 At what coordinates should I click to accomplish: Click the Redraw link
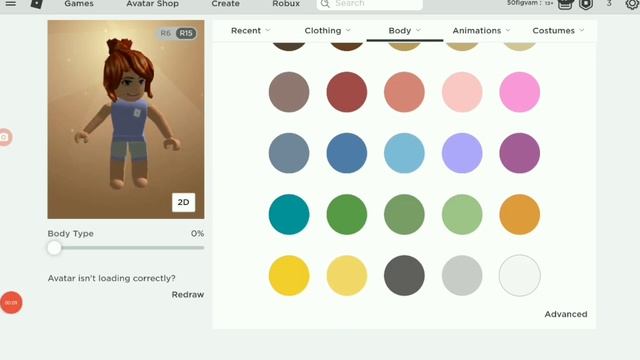tap(188, 295)
